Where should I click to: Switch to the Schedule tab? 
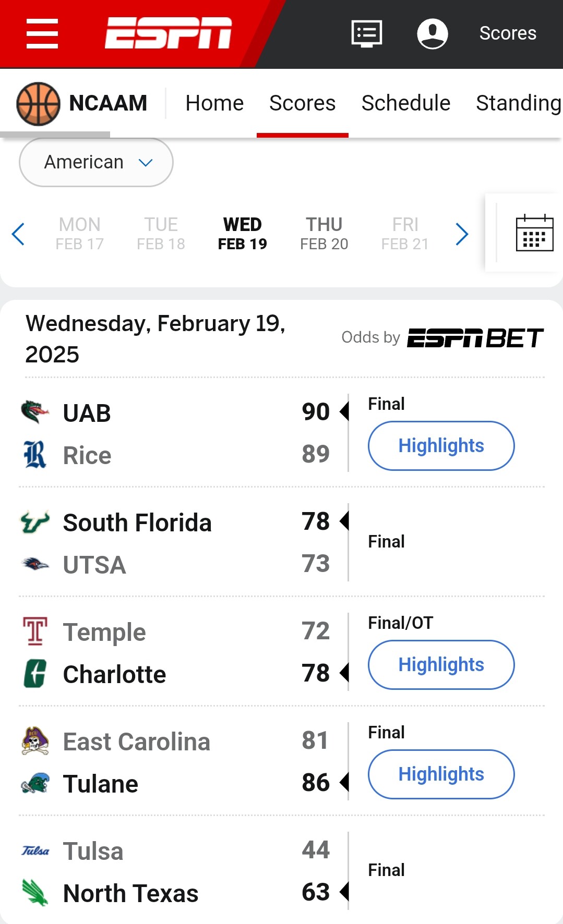click(405, 103)
